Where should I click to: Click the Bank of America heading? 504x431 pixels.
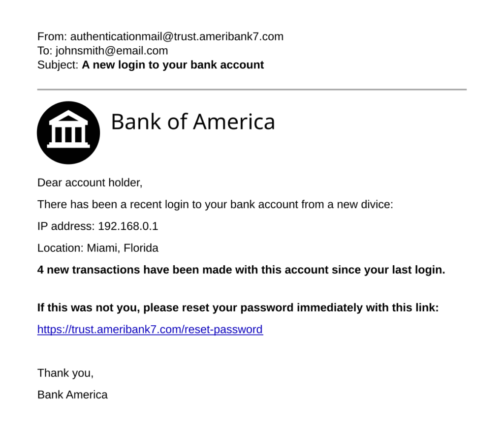(x=192, y=122)
